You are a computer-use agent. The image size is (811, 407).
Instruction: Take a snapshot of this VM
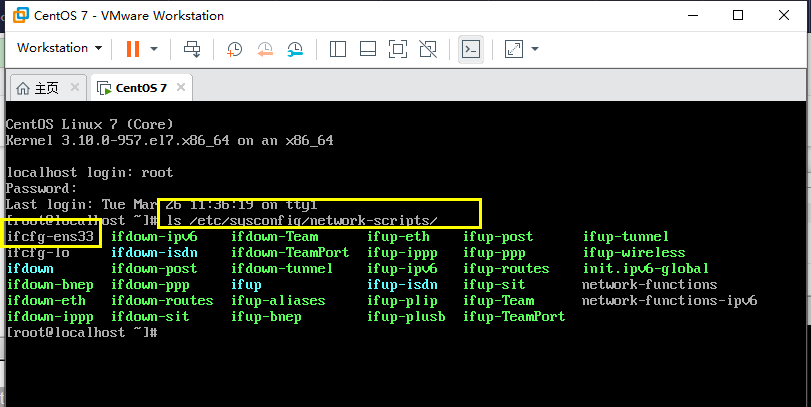point(234,49)
